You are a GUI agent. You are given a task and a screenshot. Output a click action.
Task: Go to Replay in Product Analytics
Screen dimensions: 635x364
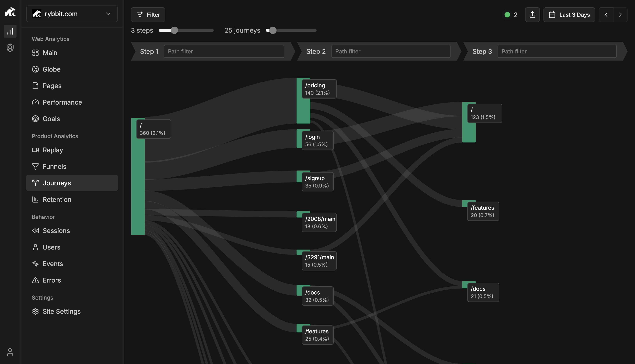tap(53, 150)
